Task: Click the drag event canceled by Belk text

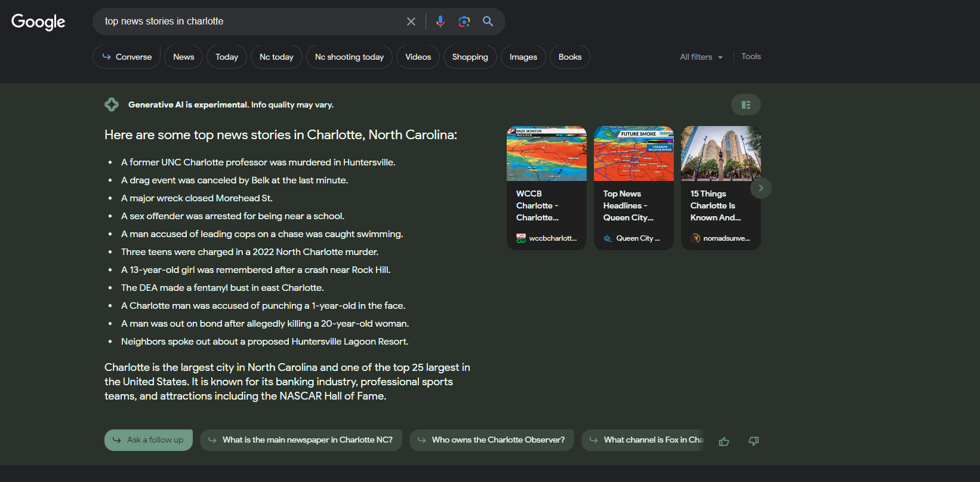Action: pos(235,180)
